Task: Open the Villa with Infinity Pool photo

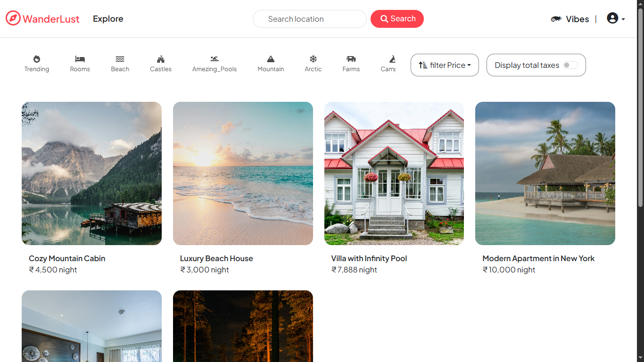Action: tap(394, 173)
